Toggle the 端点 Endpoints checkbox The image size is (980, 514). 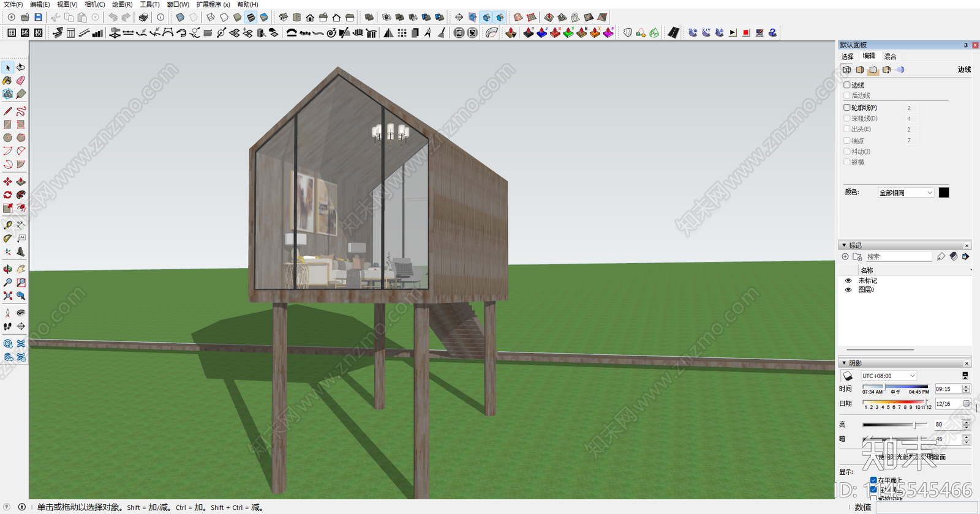pyautogui.click(x=847, y=140)
